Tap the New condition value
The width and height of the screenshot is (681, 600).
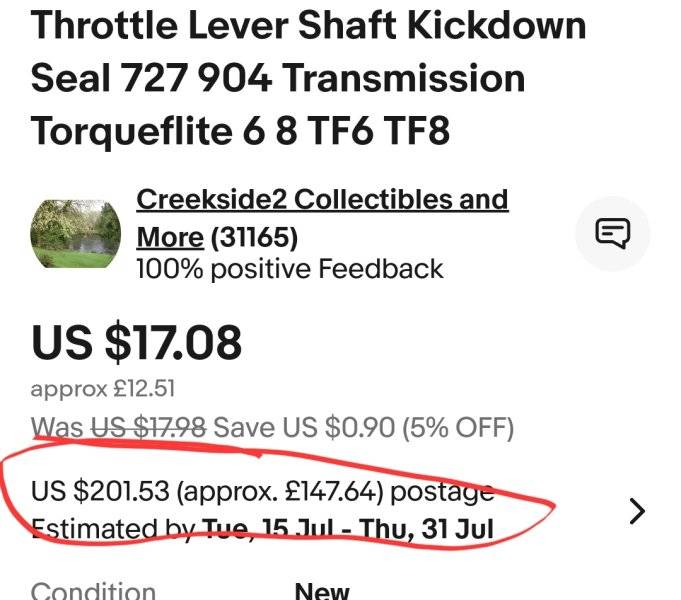click(322, 591)
